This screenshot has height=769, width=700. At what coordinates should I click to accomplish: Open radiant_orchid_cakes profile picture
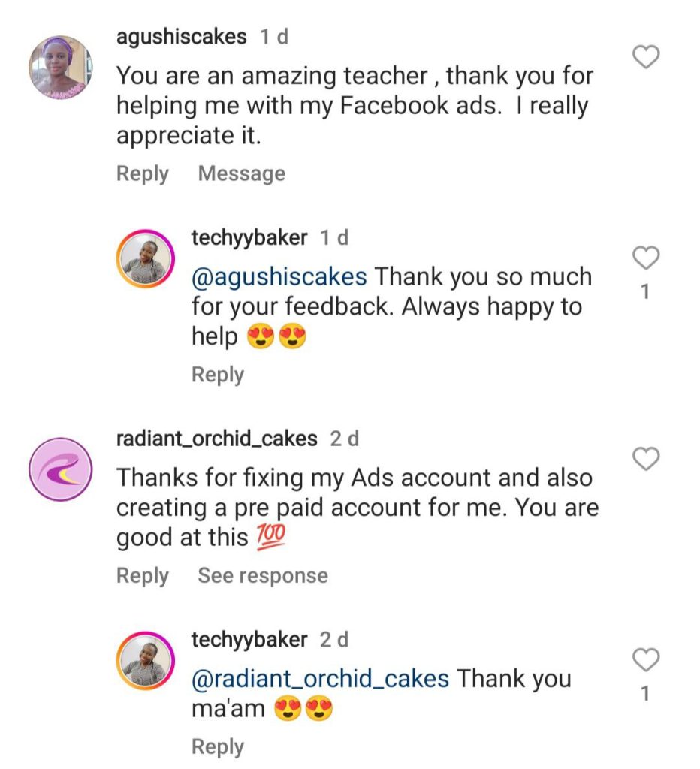[x=60, y=470]
